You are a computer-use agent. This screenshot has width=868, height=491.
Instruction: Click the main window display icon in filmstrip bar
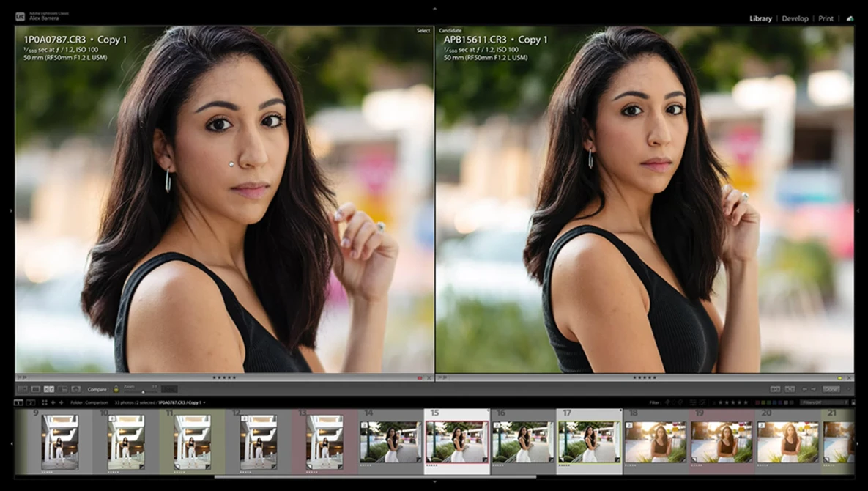(x=18, y=402)
